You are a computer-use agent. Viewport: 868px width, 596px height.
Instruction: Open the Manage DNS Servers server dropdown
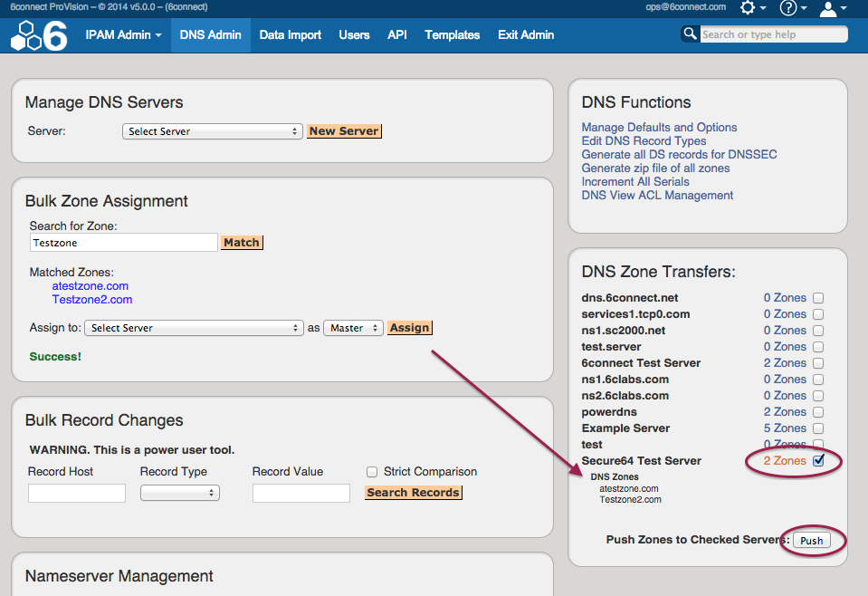[x=213, y=131]
